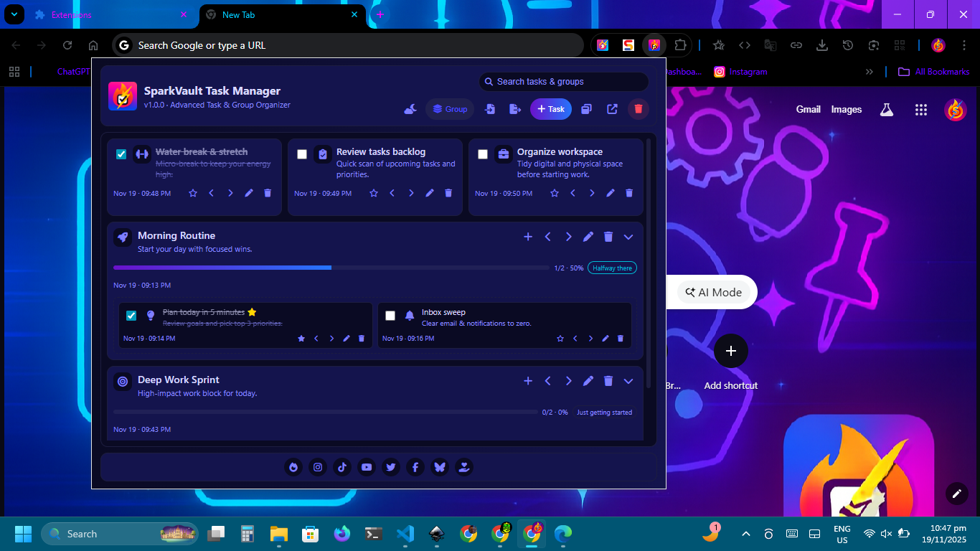Open the tab search dropdown arrow
The height and width of the screenshot is (551, 980).
[x=14, y=14]
